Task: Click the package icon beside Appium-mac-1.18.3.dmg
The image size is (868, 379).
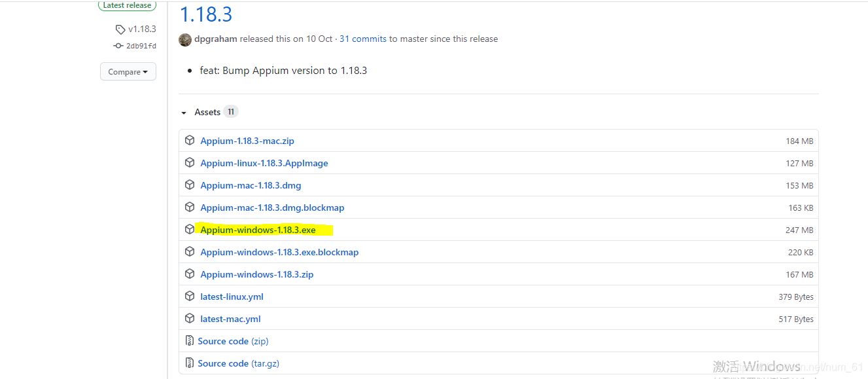Action: tap(190, 185)
